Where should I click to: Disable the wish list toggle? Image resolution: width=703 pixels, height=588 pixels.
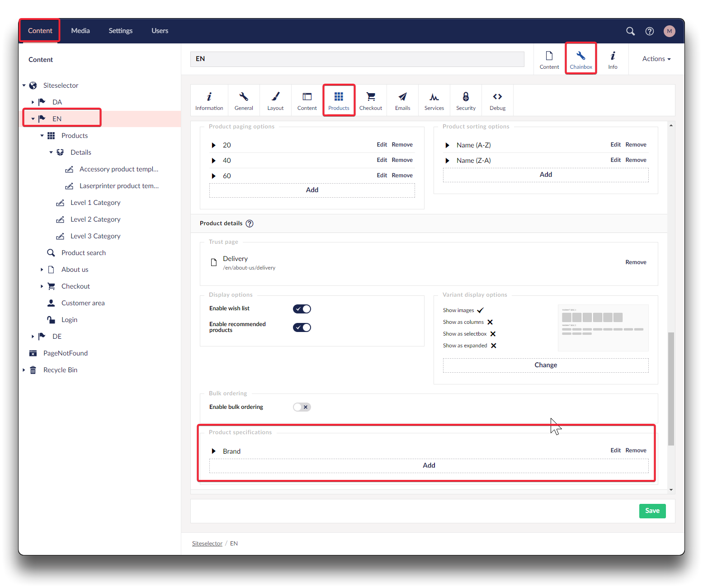(302, 309)
